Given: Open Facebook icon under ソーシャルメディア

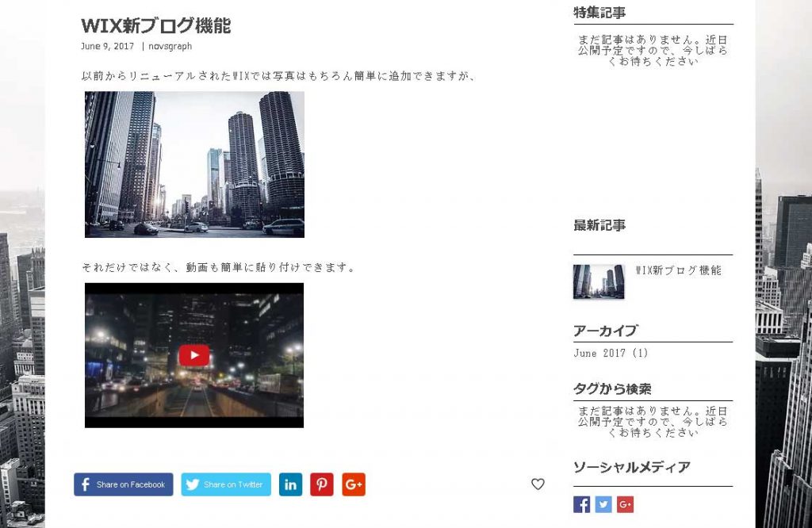Looking at the screenshot, I should click(581, 504).
